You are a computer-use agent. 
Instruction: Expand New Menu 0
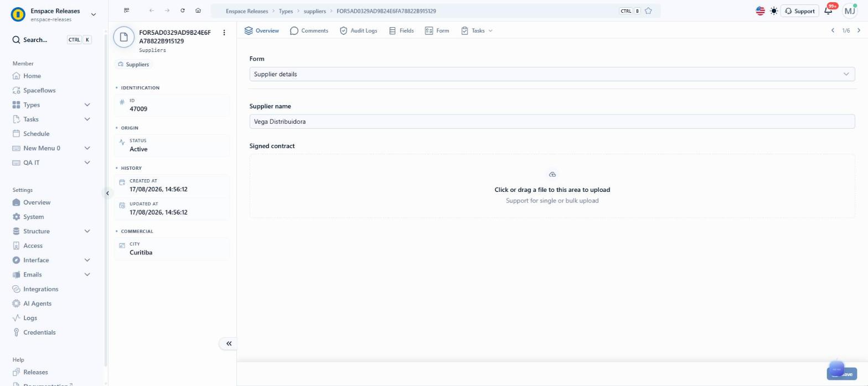point(87,148)
